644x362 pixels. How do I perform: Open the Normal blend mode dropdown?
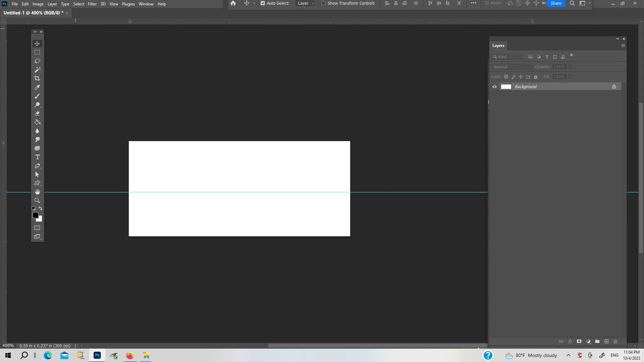click(512, 67)
